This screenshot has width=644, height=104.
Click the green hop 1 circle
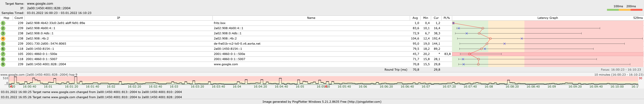[x=3, y=23]
